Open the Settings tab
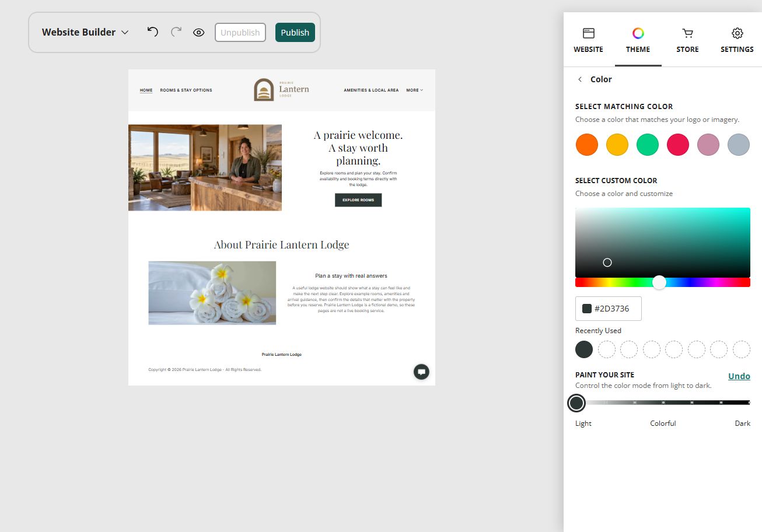Viewport: 762px width, 532px height. 737,40
